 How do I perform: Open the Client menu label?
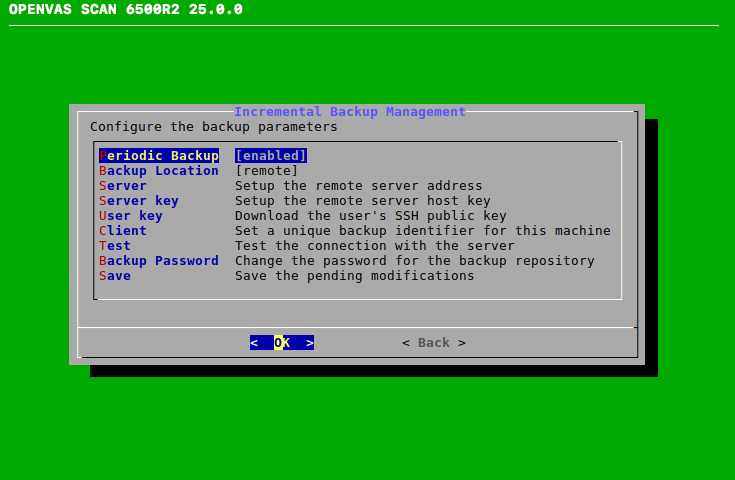click(123, 231)
